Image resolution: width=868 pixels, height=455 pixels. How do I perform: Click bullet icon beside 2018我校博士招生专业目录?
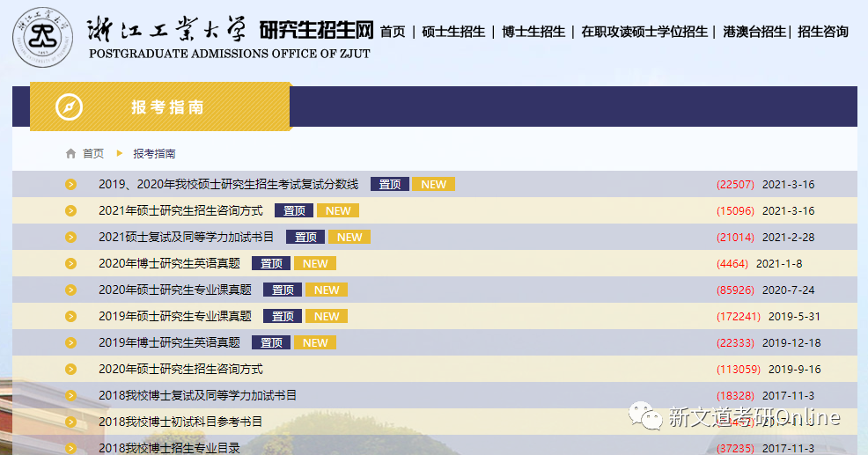tap(71, 447)
